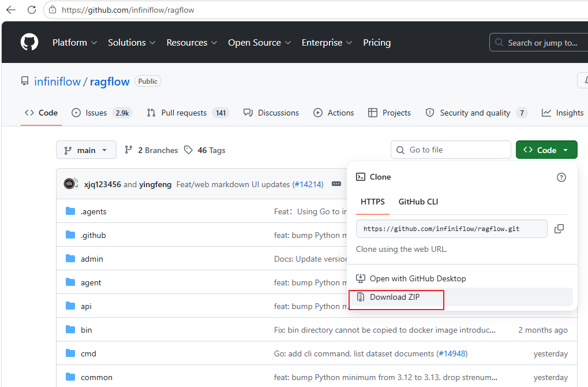Click the cmd folder icon

70,353
